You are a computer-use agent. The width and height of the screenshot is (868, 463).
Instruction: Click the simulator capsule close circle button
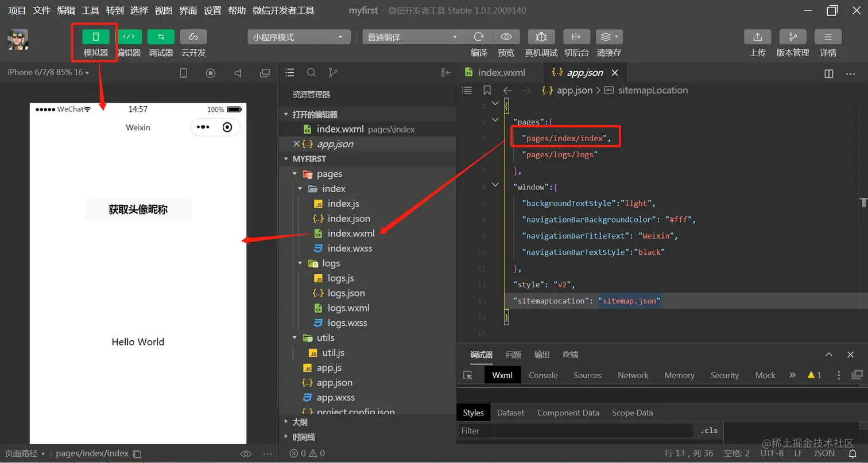pos(227,127)
